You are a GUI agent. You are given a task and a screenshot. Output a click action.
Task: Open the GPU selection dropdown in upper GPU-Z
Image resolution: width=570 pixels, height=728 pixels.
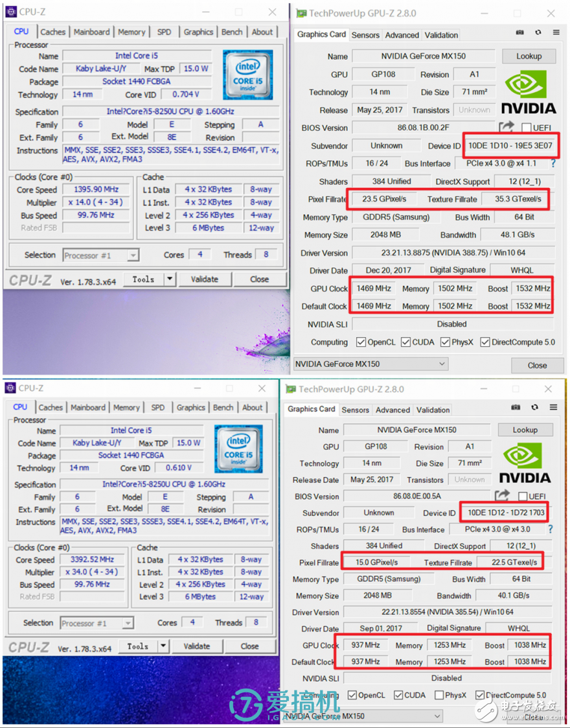click(x=370, y=364)
